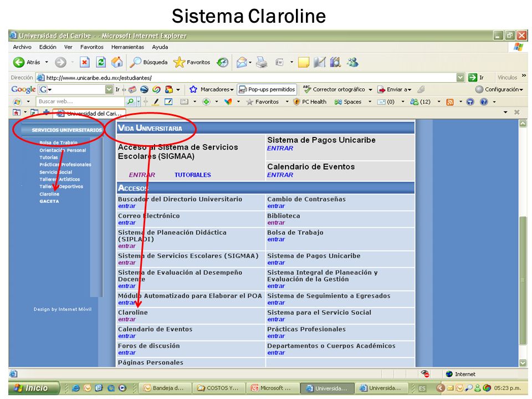532x399 pixels.
Task: Click the PC Health shield icon
Action: point(310,102)
